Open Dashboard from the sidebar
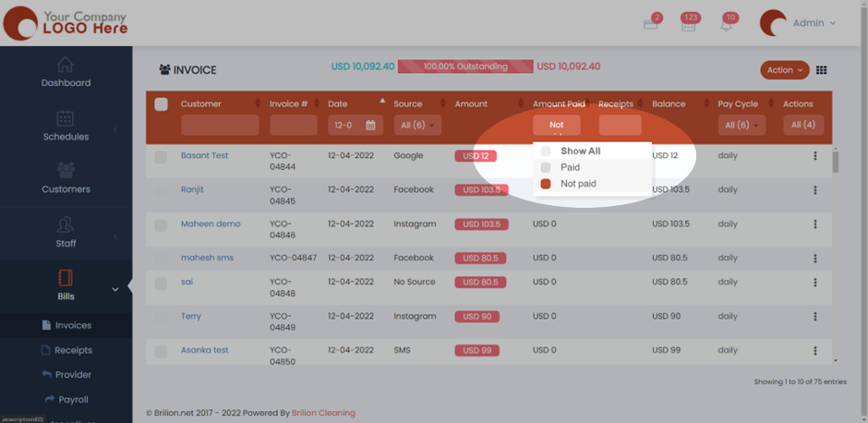Viewport: 868px width, 423px height. point(66,72)
